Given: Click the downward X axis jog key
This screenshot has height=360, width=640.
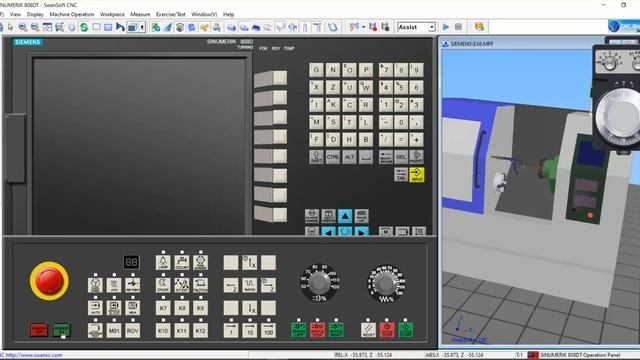Looking at the screenshot, I should pos(249,308).
